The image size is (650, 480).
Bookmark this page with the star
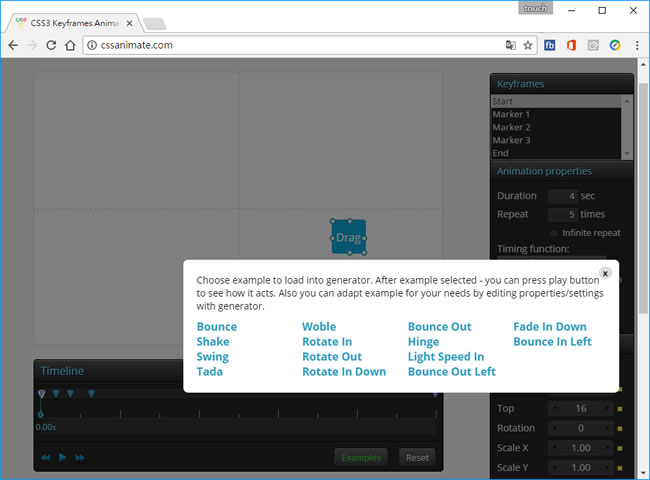click(x=528, y=45)
